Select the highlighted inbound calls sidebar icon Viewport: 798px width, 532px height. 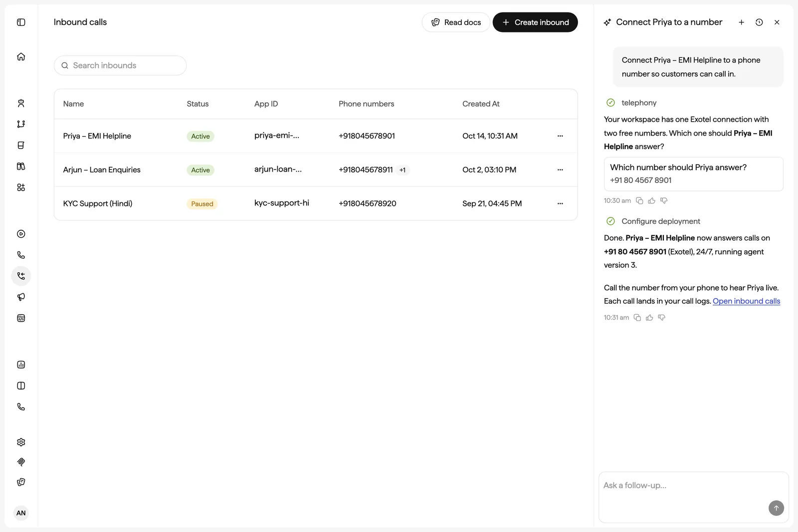tap(21, 276)
